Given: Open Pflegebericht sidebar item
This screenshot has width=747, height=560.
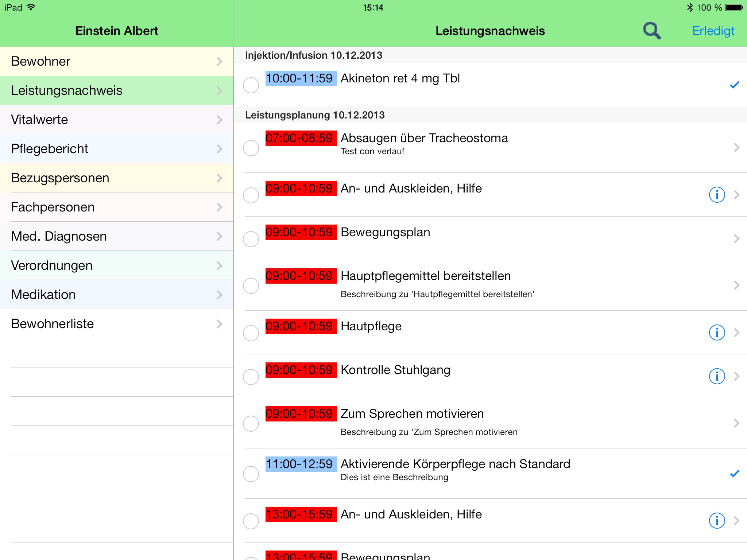Looking at the screenshot, I should 117,149.
